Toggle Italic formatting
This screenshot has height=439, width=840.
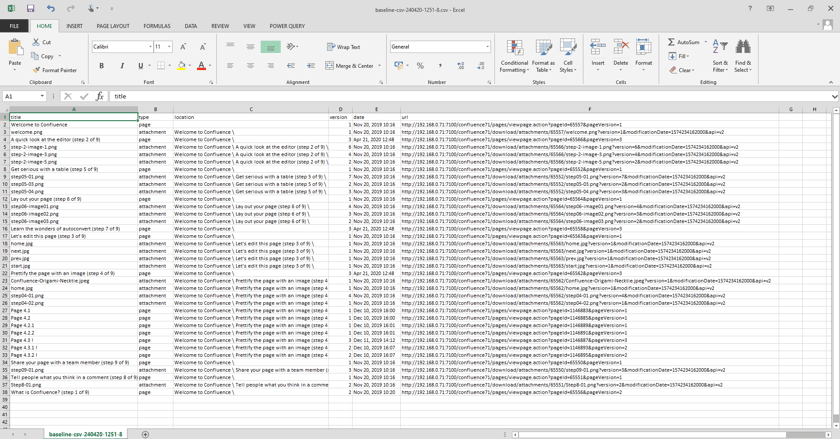coord(122,65)
